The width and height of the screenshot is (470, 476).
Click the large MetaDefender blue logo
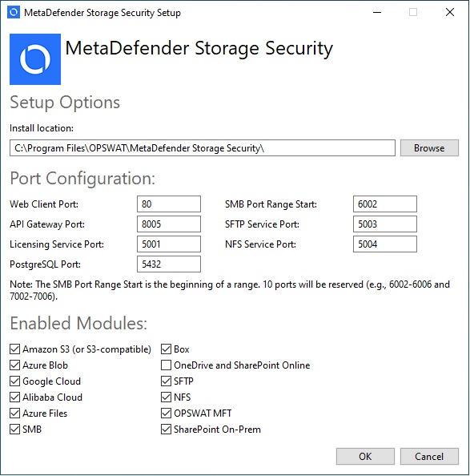[x=35, y=59]
